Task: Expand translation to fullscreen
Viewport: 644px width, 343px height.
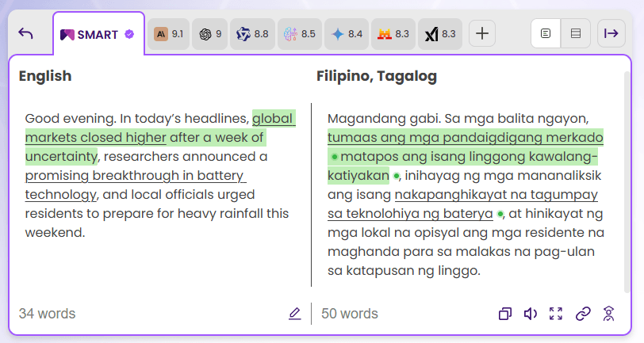Action: 556,314
